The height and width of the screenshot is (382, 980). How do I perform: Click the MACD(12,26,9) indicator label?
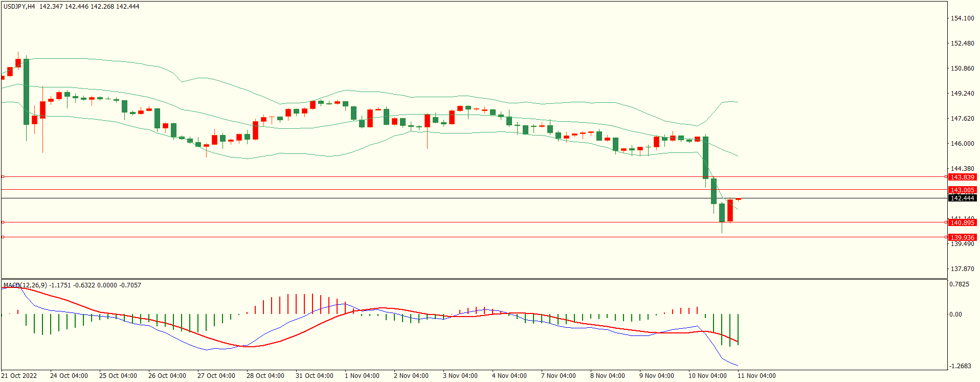click(25, 285)
